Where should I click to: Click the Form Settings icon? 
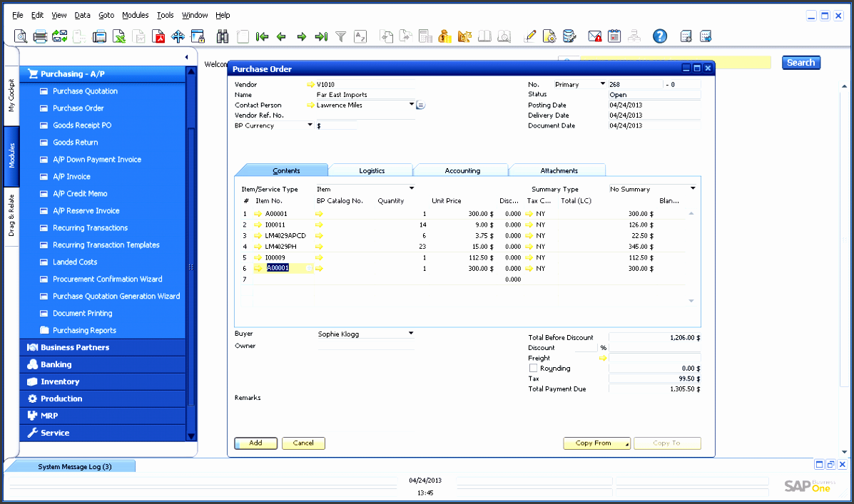pos(549,36)
